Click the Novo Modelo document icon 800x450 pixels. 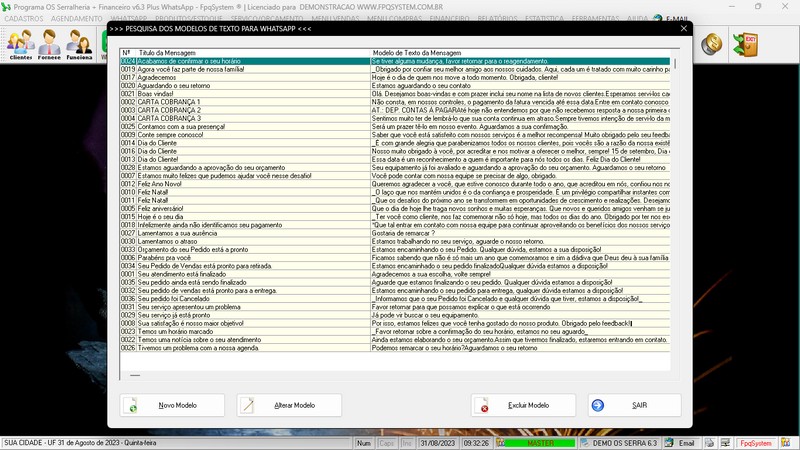point(131,405)
